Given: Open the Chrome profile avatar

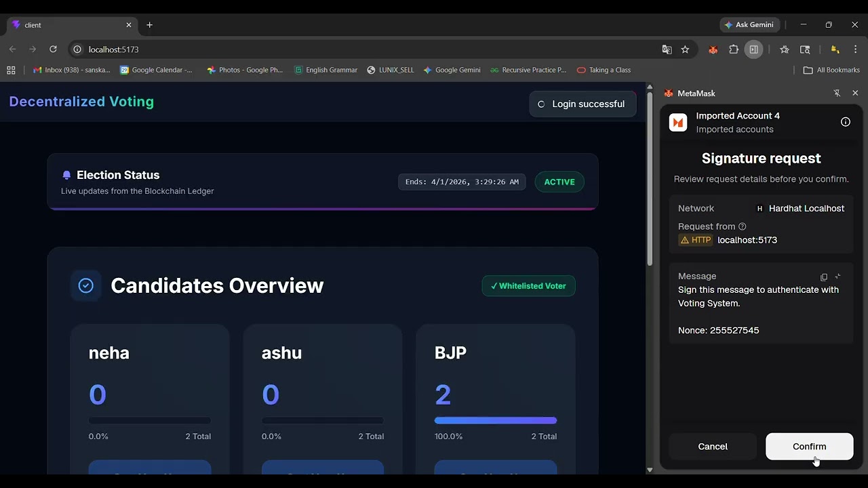Looking at the screenshot, I should pos(835,49).
